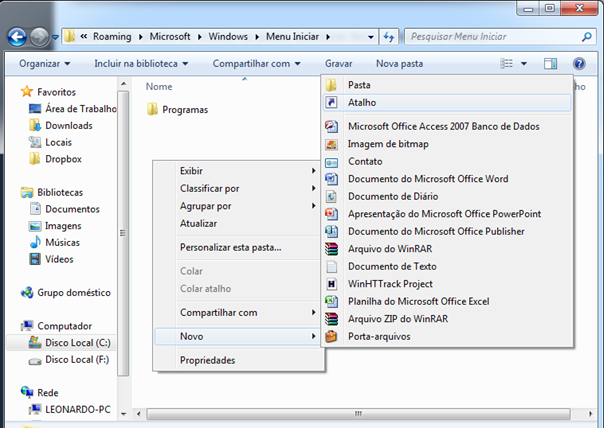This screenshot has height=428, width=604.
Task: Open the Organizar dropdown menu
Action: pyautogui.click(x=45, y=64)
